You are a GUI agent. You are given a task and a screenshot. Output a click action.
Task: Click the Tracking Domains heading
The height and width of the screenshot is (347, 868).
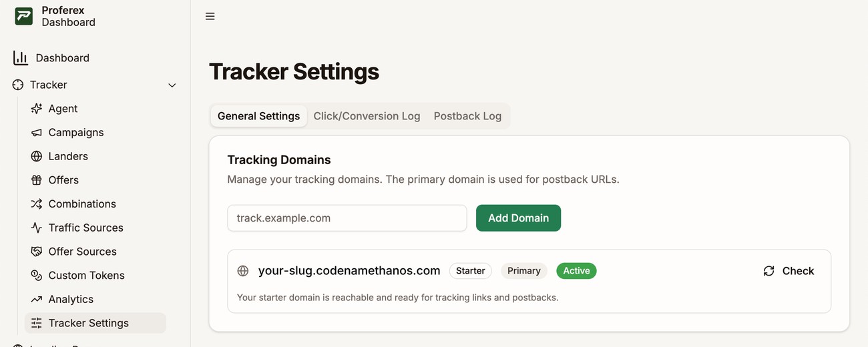click(x=279, y=160)
